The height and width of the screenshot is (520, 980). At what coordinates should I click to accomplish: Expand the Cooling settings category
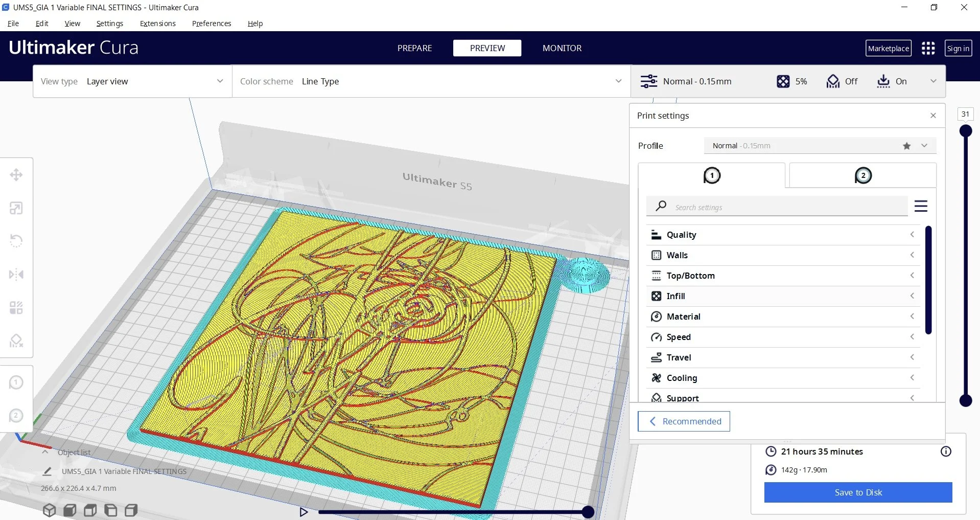pyautogui.click(x=783, y=378)
